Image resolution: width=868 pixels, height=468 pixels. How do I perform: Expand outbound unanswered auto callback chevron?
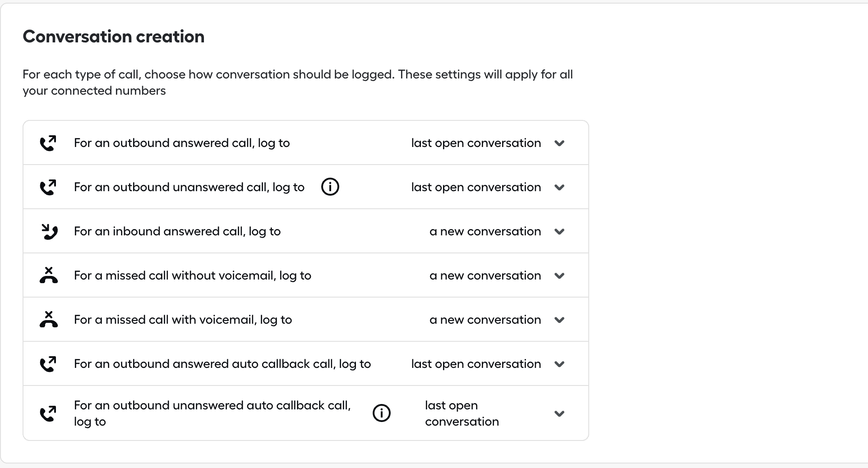[559, 414]
